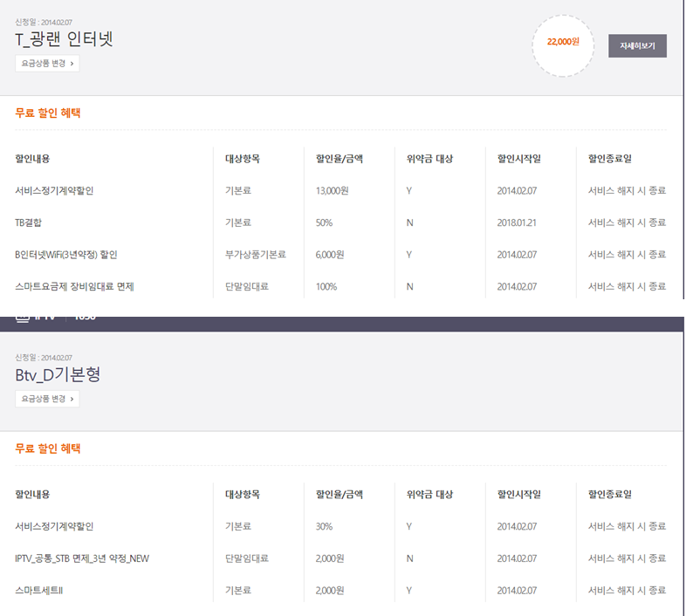Click the 무료 할인 혜택 heading in IPTV section
The image size is (686, 616).
coord(48,448)
